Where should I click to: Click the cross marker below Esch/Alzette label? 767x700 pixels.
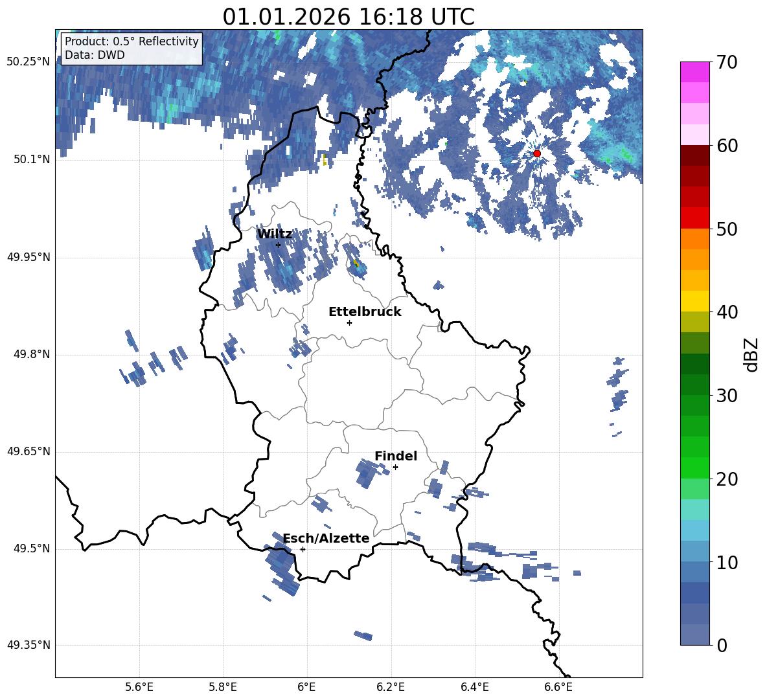click(x=303, y=549)
